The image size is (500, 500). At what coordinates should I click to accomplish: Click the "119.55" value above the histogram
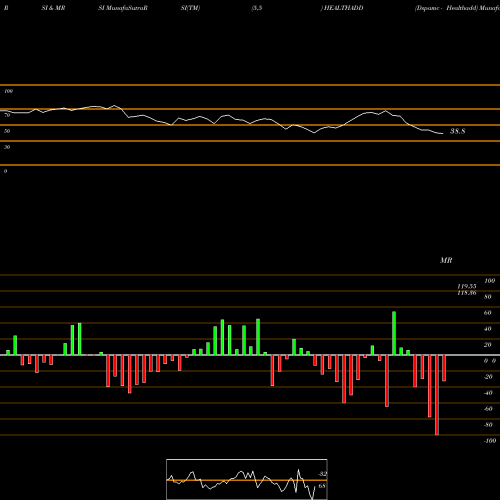pos(467,286)
